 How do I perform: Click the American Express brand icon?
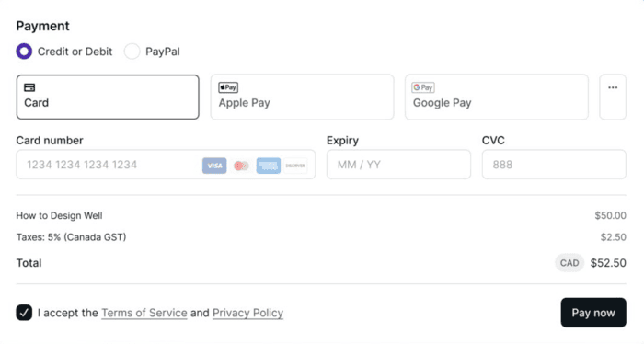click(269, 166)
